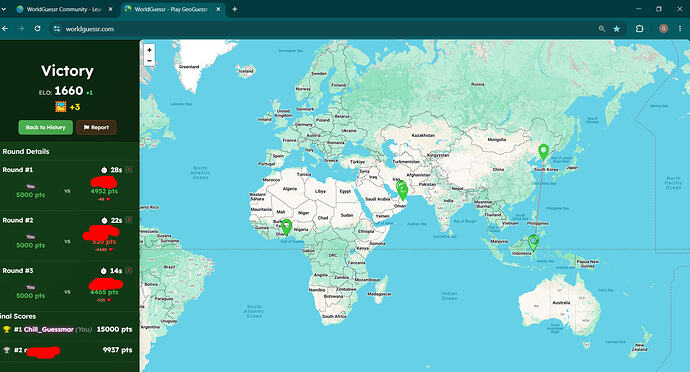
Task: Click the Mongolia label on the map
Action: click(x=497, y=140)
